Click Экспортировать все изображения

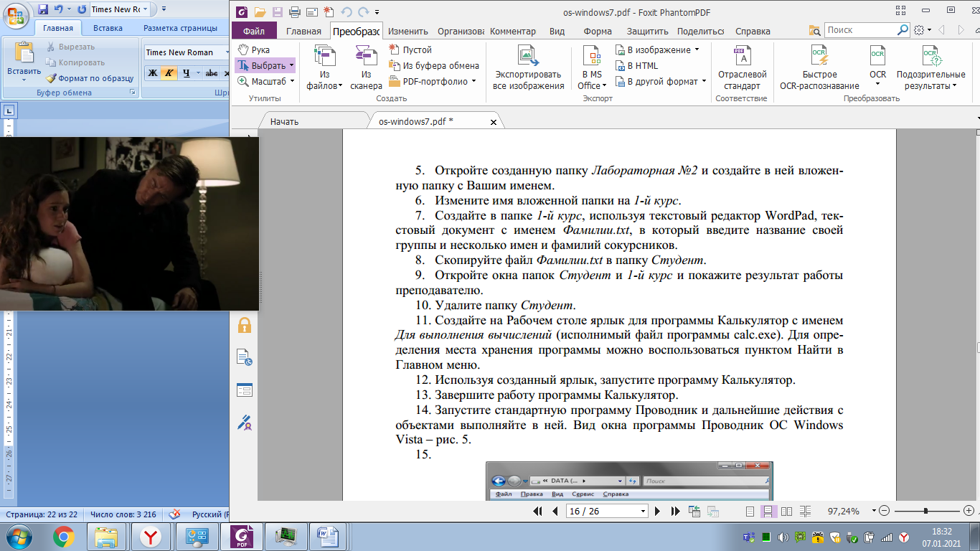click(528, 67)
